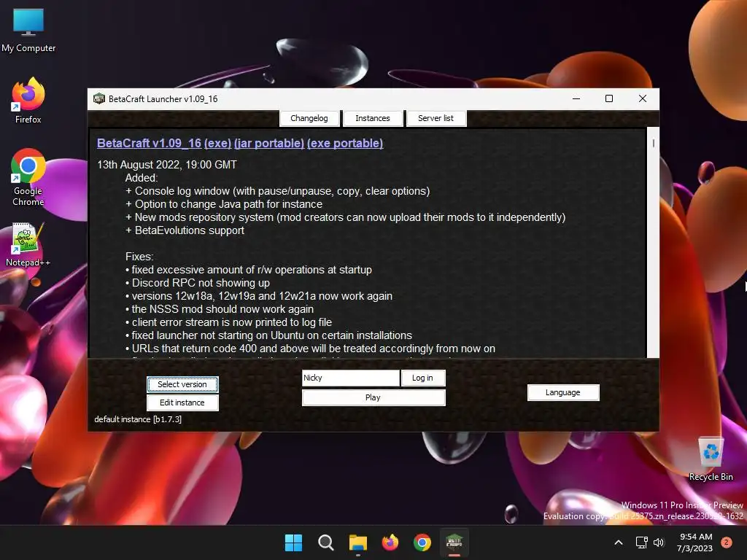This screenshot has width=747, height=560.
Task: Open the clock showing 9:54 AM
Action: 695,542
